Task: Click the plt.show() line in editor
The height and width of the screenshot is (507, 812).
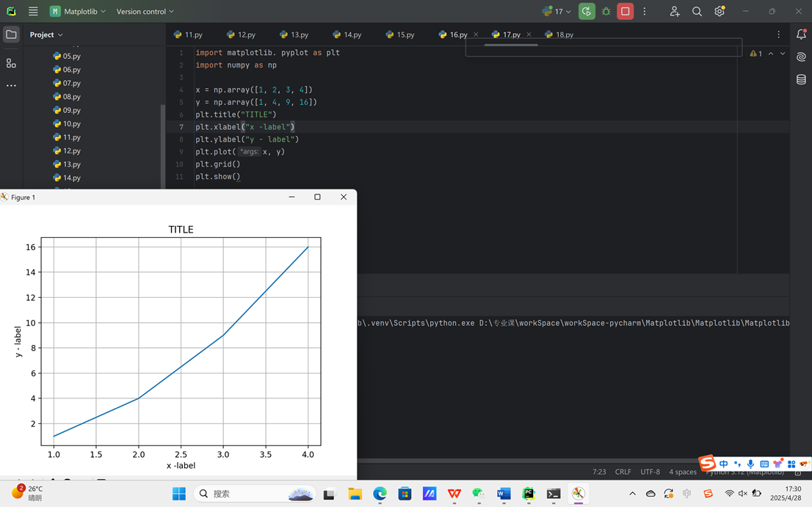Action: tap(218, 176)
